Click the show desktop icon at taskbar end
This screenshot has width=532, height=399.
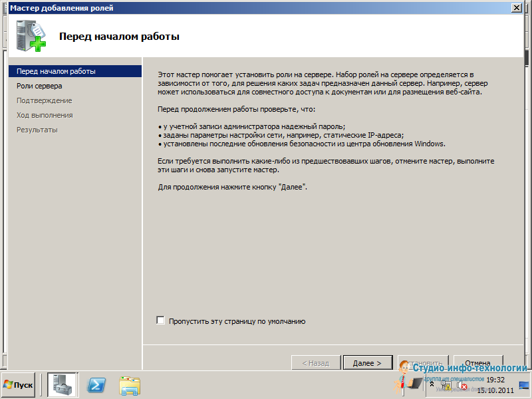(523, 385)
